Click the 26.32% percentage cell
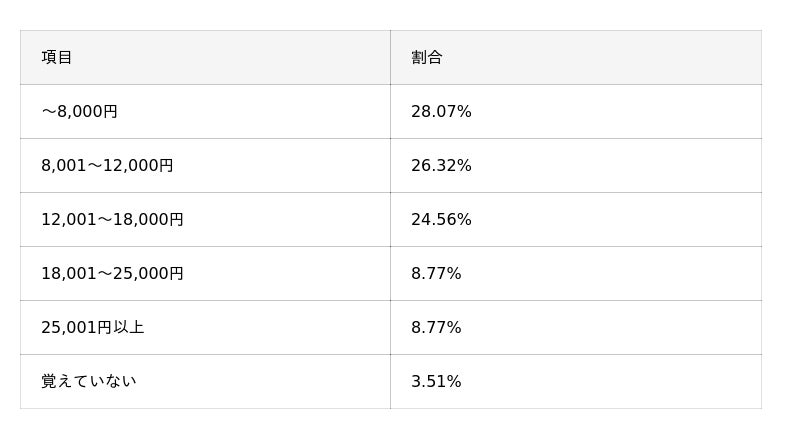The image size is (800, 439). [441, 166]
